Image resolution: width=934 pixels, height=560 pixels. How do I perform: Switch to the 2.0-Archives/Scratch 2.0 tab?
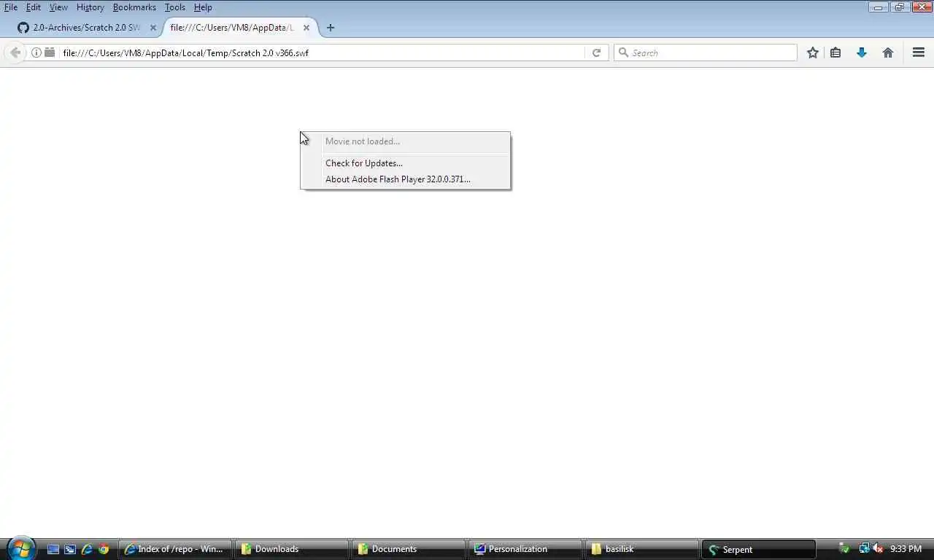[x=86, y=28]
